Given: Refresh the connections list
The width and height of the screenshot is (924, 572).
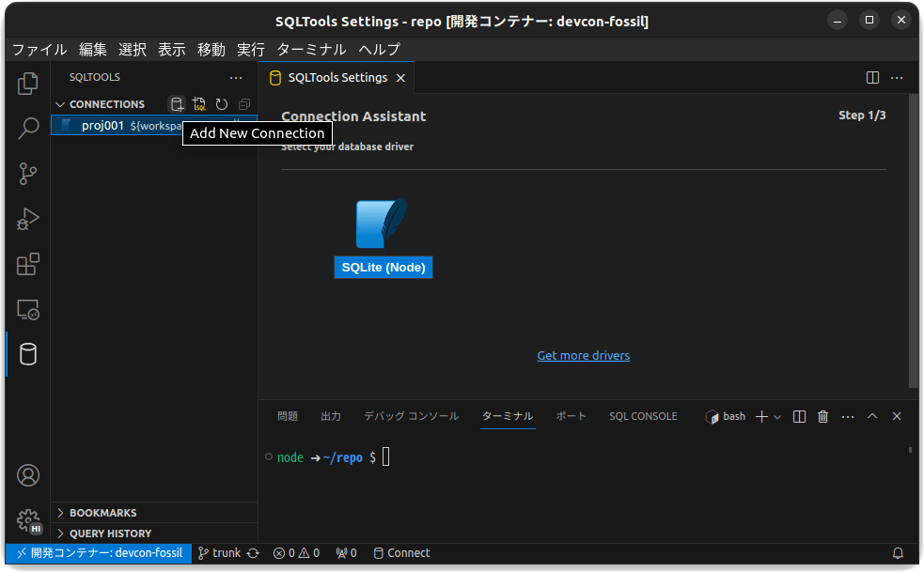Looking at the screenshot, I should (222, 104).
